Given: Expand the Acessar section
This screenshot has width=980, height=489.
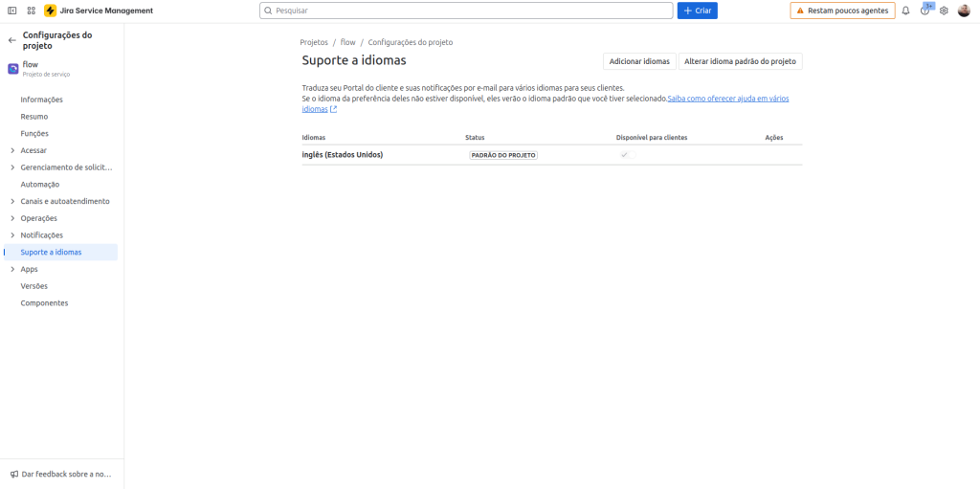Looking at the screenshot, I should tap(12, 150).
